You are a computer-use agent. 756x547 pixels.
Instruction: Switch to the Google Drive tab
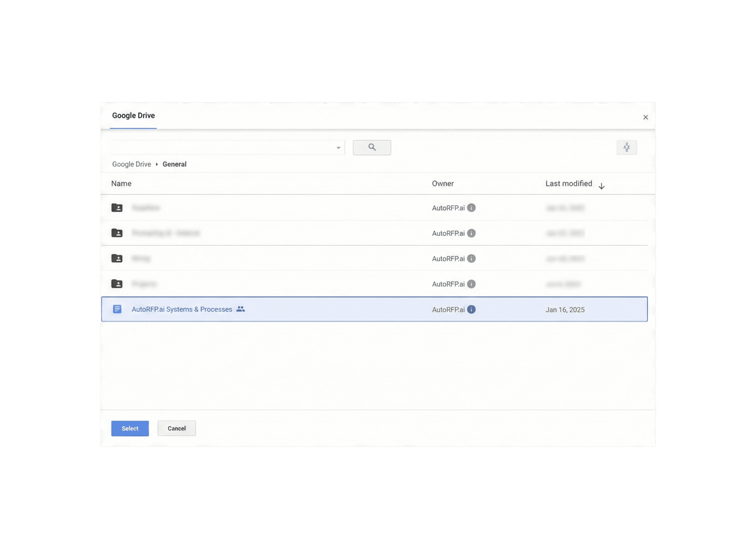point(133,116)
